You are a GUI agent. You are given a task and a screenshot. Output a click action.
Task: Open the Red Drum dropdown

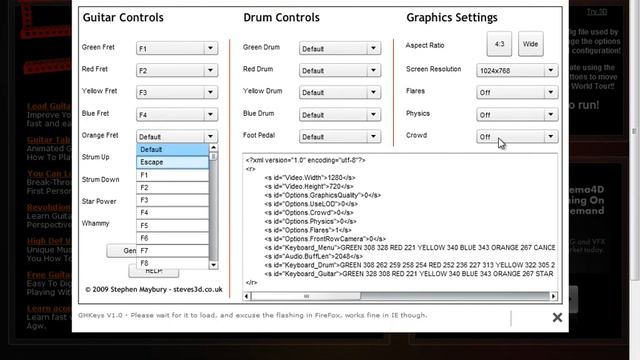[340, 70]
